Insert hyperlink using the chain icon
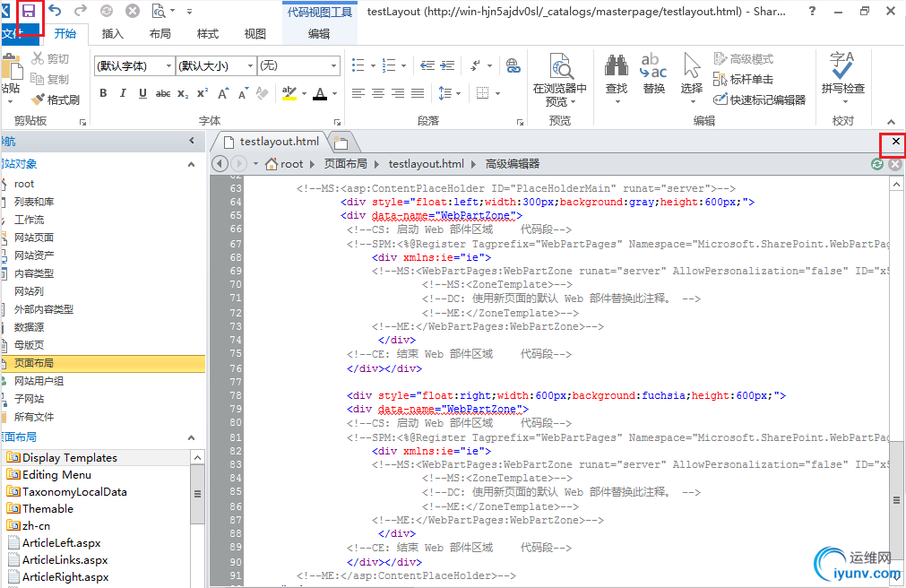 click(513, 65)
